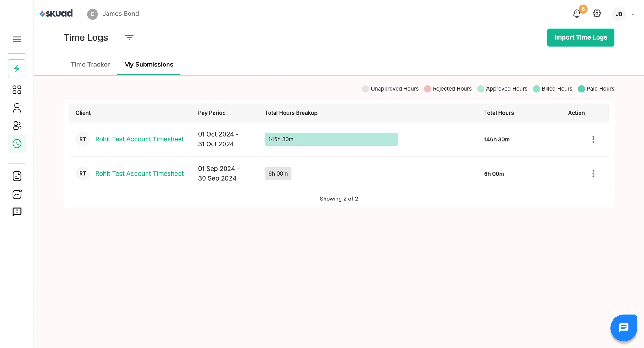
Task: Click the lightning bolt quick actions icon
Action: point(17,68)
